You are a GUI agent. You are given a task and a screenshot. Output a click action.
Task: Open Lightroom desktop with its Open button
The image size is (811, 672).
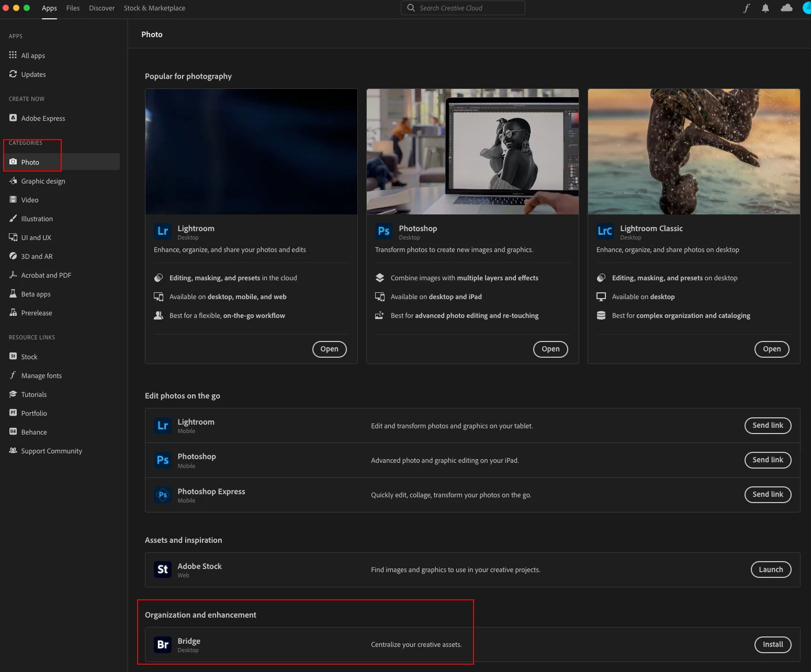(330, 349)
